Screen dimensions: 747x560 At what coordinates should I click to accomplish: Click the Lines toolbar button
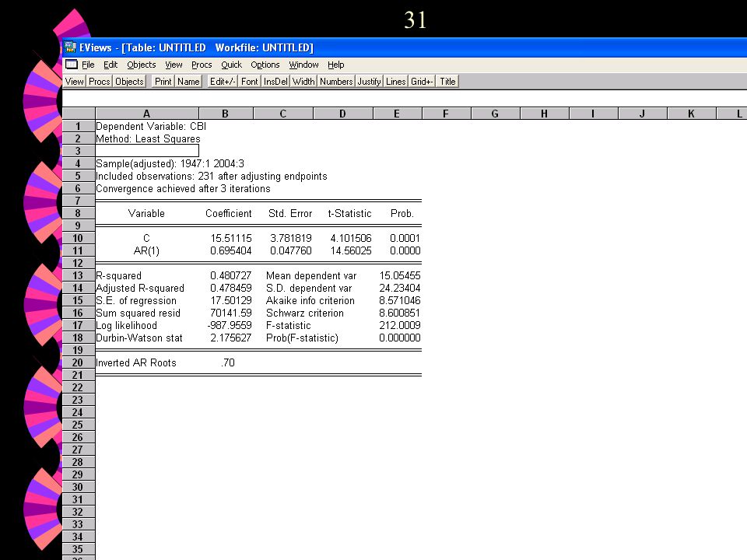pos(395,82)
